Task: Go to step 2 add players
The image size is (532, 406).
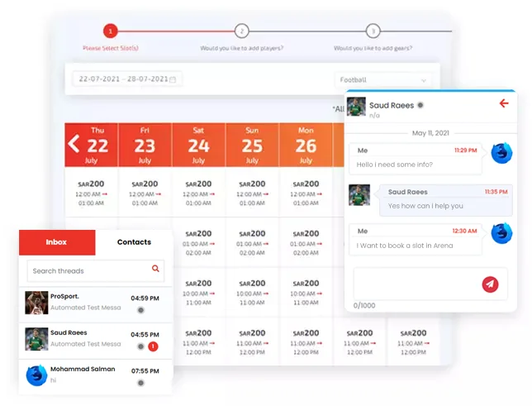Action: [241, 31]
